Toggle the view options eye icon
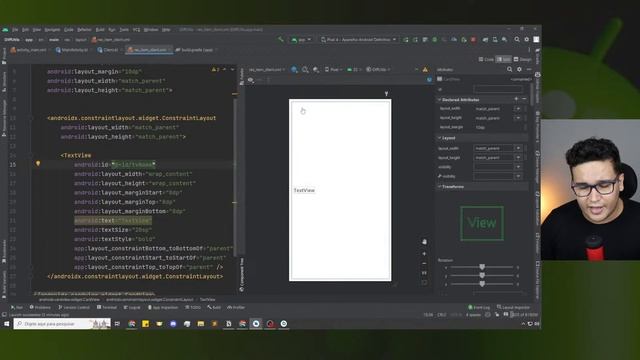 251,80
